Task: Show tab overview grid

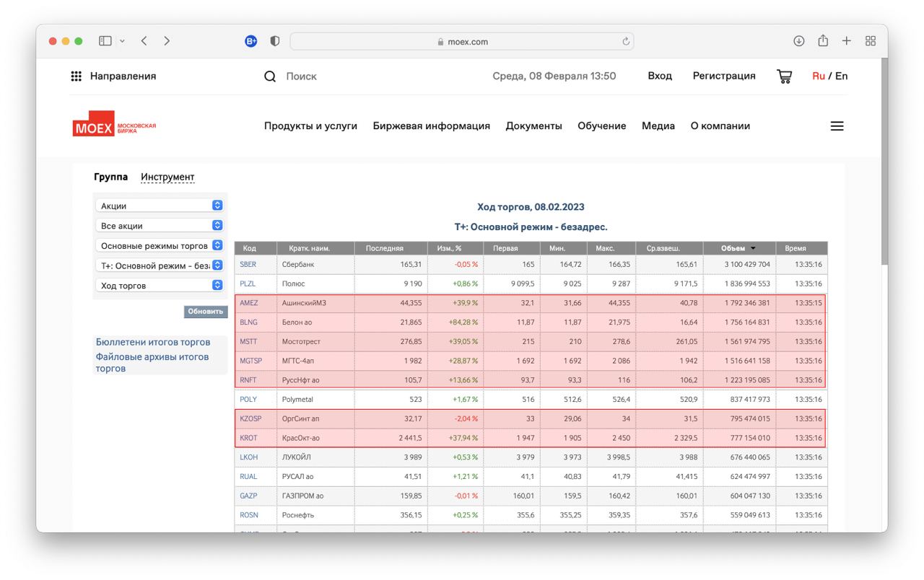Action: pos(871,41)
